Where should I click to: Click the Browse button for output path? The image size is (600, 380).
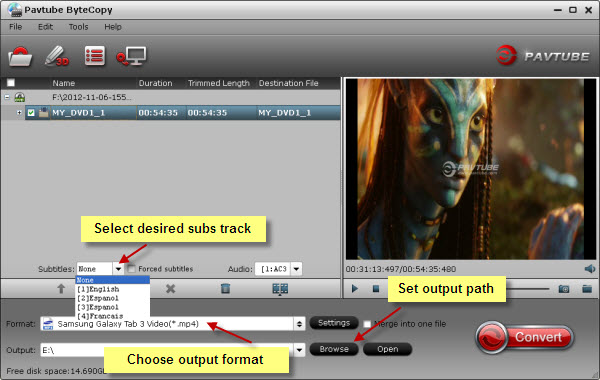pyautogui.click(x=334, y=349)
